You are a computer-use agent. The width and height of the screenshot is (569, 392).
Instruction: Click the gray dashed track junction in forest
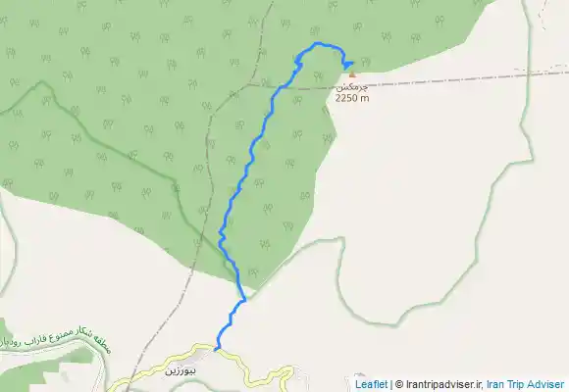250,85
